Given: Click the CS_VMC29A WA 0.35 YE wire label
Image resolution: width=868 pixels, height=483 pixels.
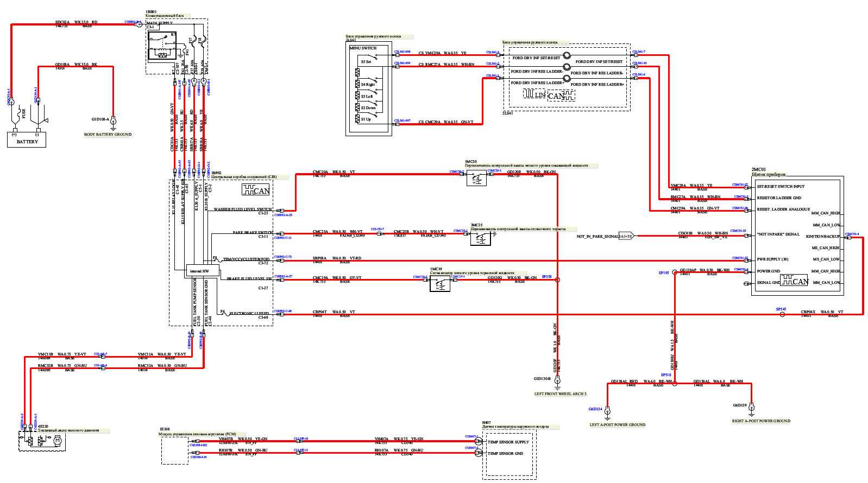Looking at the screenshot, I should (442, 53).
